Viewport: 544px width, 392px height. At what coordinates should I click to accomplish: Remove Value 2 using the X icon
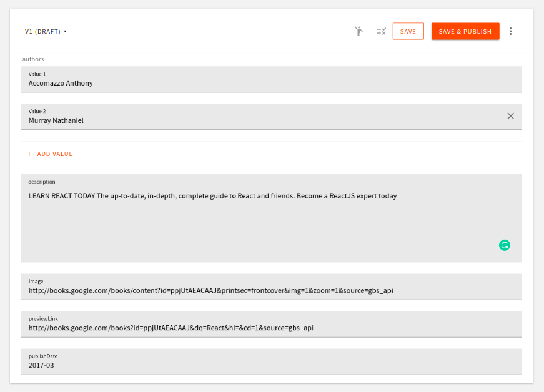click(x=510, y=115)
